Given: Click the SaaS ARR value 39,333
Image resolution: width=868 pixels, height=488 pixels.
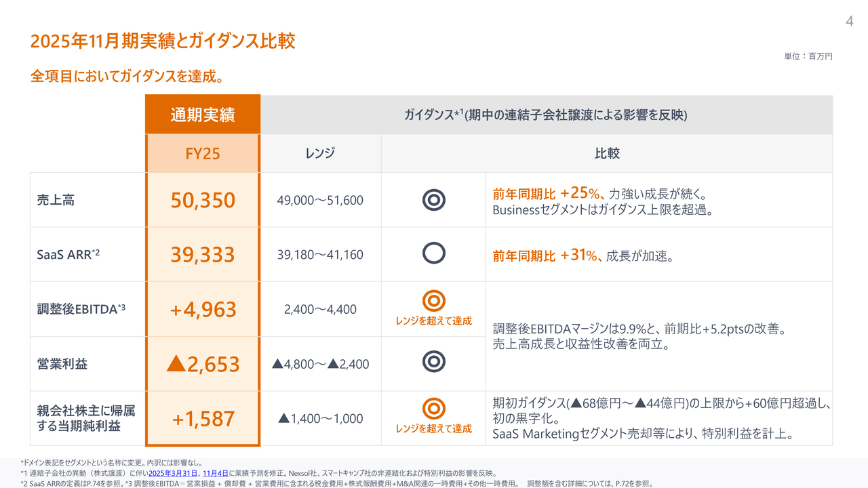Looking at the screenshot, I should click(x=203, y=254).
